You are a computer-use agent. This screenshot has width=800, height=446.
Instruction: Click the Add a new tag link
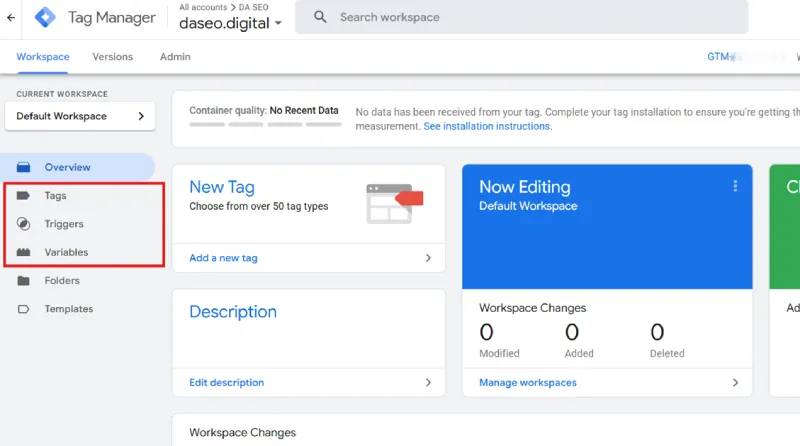point(223,258)
